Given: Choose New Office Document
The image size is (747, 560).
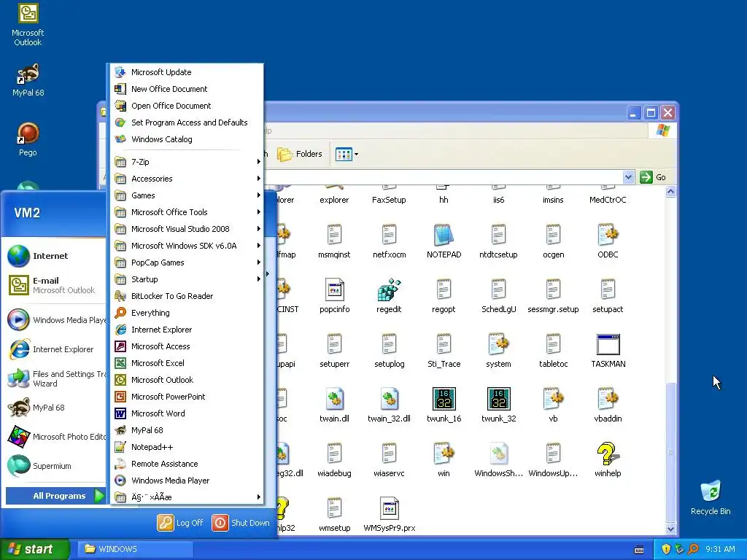Looking at the screenshot, I should [x=187, y=89].
